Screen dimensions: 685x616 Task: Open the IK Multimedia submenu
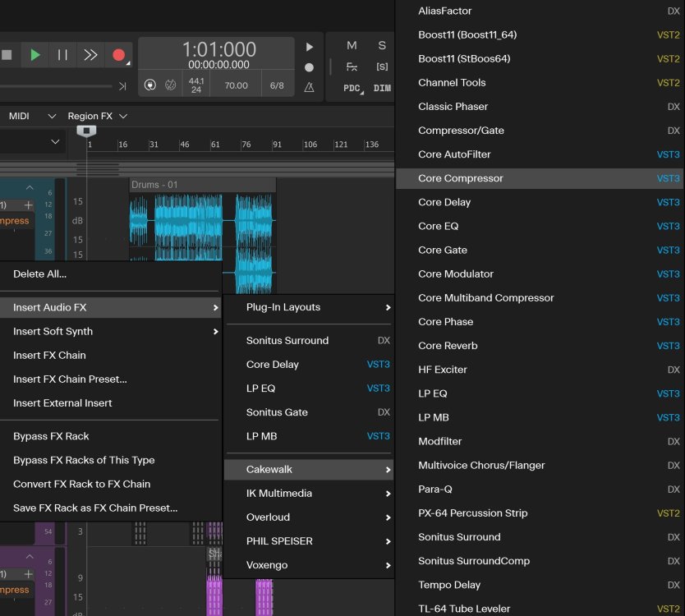point(309,494)
